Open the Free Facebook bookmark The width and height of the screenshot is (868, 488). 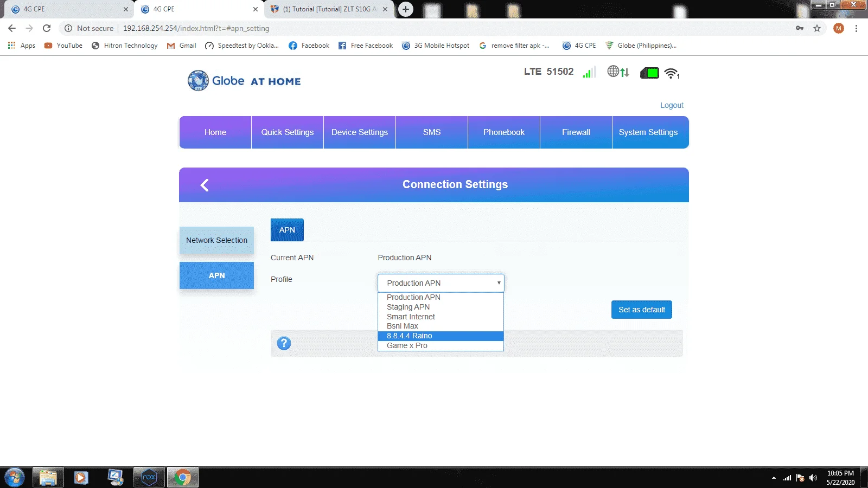coord(366,46)
